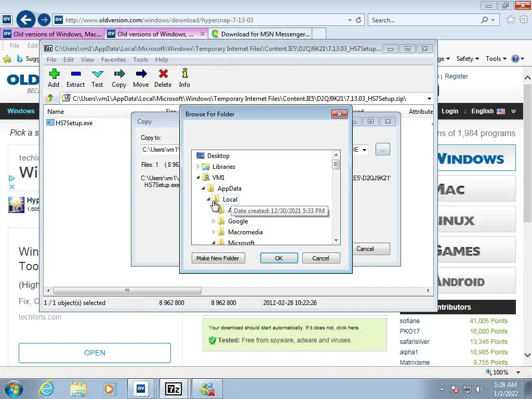Click OK in Browse For Folder
The width and height of the screenshot is (532, 399).
coord(279,258)
